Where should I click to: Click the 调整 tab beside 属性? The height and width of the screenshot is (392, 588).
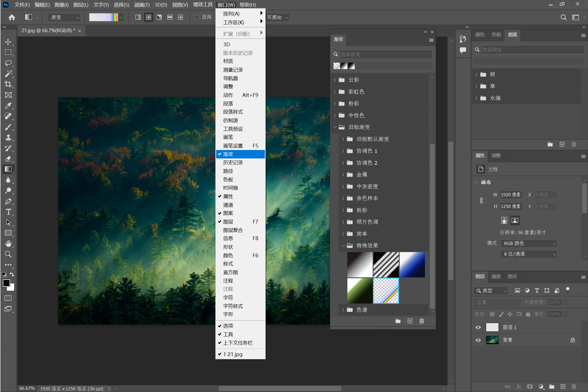496,155
